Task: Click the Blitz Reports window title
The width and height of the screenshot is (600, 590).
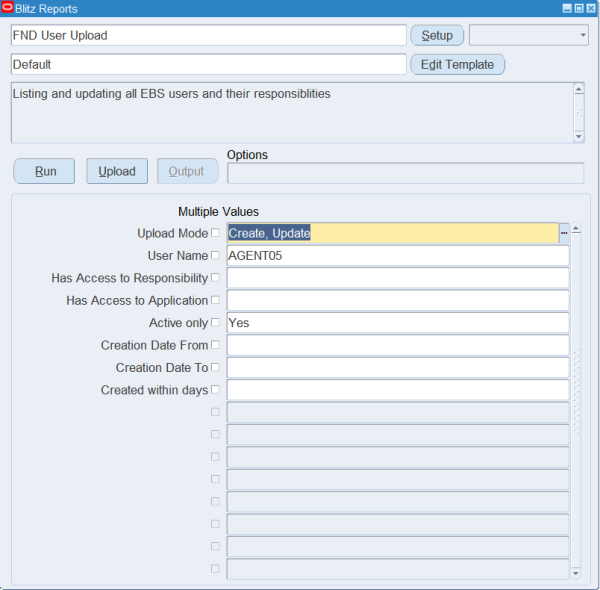Action: pos(46,8)
